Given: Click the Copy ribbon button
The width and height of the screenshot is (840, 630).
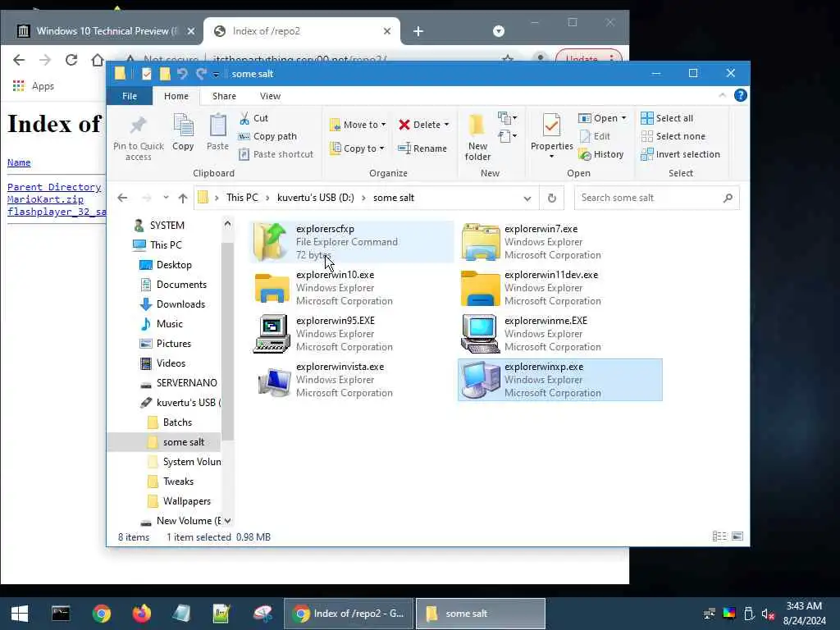Looking at the screenshot, I should (x=183, y=132).
